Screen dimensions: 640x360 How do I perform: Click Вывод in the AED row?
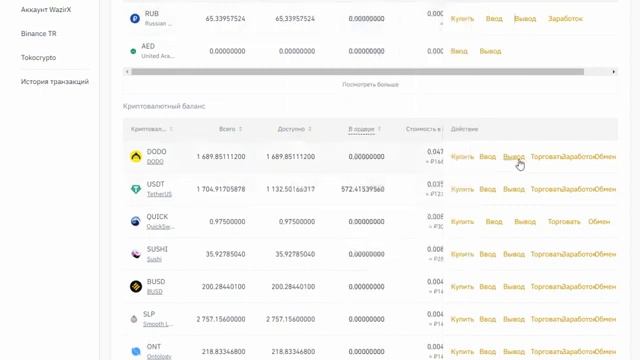coord(490,51)
